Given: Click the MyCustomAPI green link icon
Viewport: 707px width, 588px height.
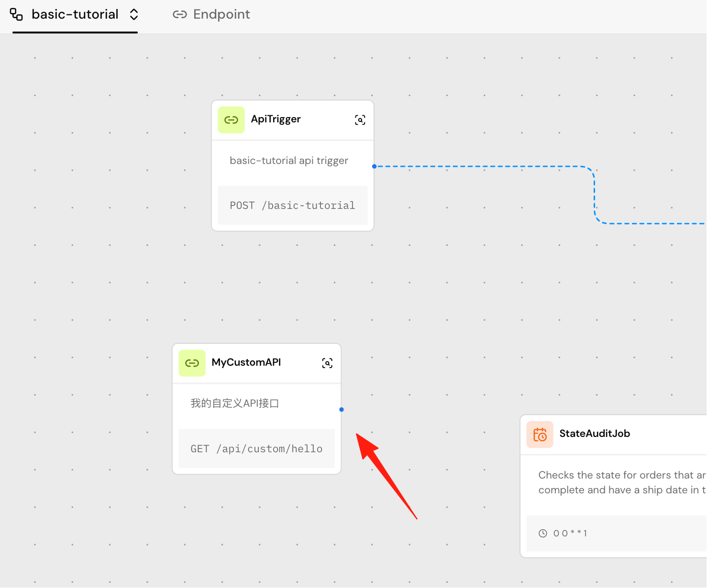Looking at the screenshot, I should [x=192, y=363].
